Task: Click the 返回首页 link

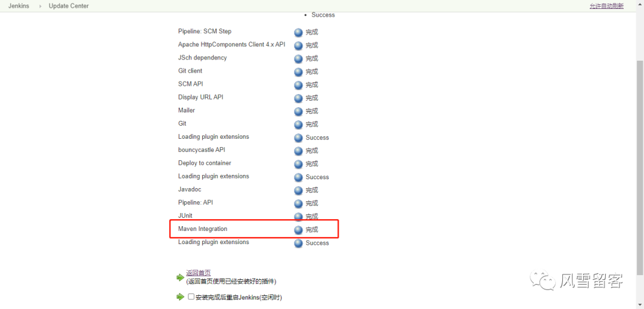Action: (199, 273)
